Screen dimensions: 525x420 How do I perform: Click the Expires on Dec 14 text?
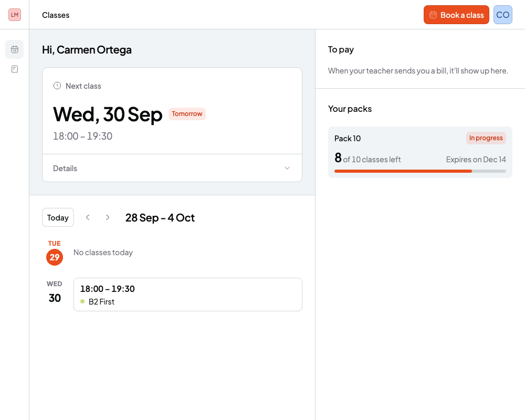pos(476,160)
